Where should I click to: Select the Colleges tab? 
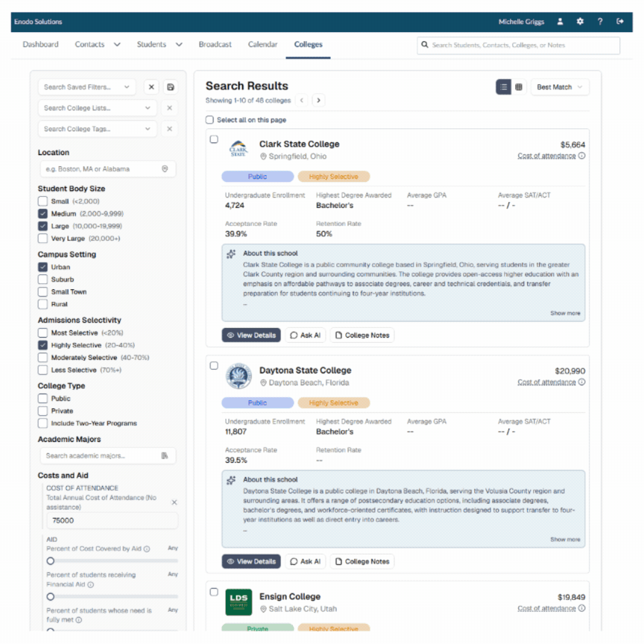pyautogui.click(x=308, y=45)
